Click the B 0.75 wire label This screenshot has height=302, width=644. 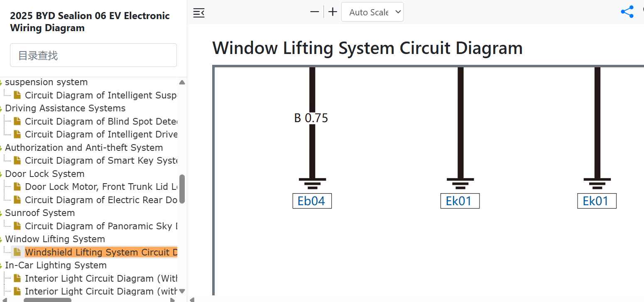point(311,118)
